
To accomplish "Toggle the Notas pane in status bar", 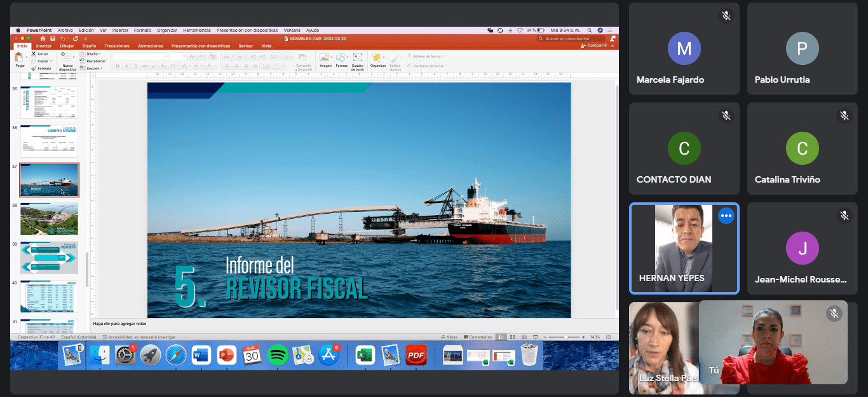I will 449,337.
